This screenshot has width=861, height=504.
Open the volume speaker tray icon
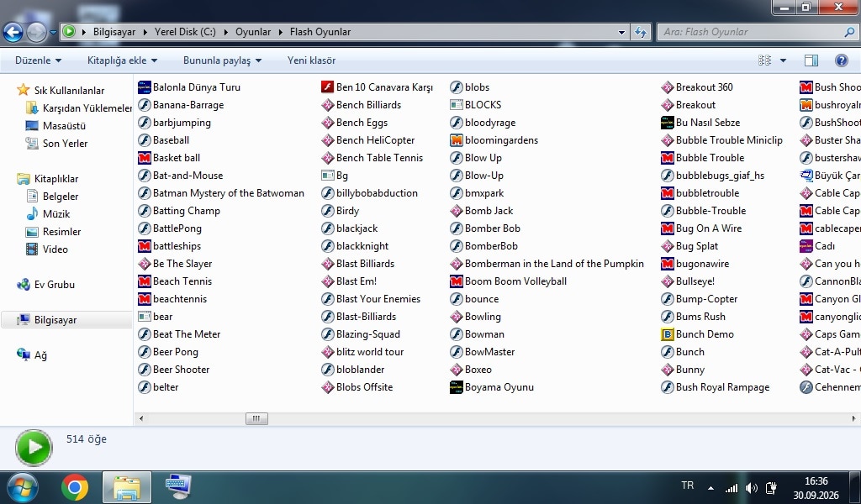751,487
